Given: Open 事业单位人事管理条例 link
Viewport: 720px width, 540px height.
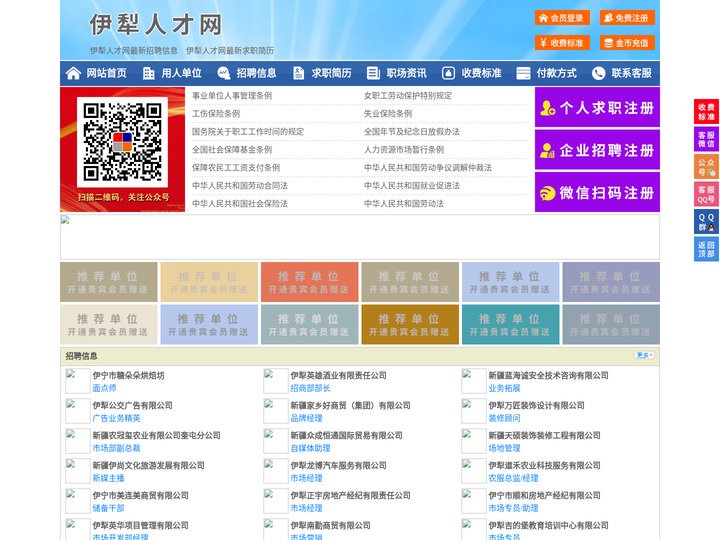Looking at the screenshot, I should [232, 96].
